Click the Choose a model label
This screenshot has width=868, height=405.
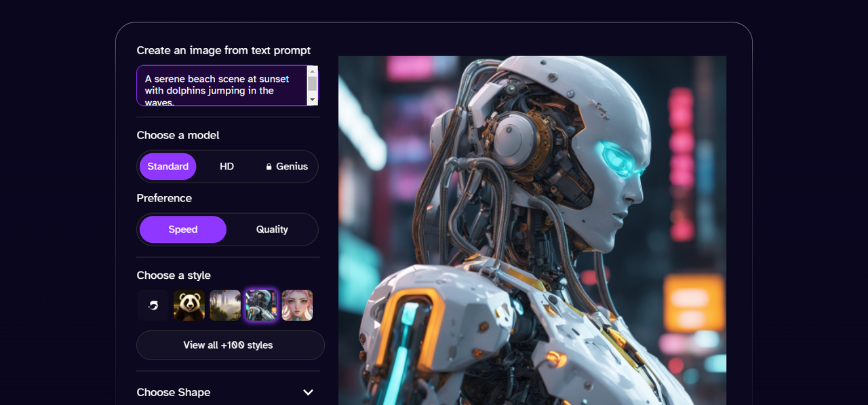pyautogui.click(x=178, y=135)
